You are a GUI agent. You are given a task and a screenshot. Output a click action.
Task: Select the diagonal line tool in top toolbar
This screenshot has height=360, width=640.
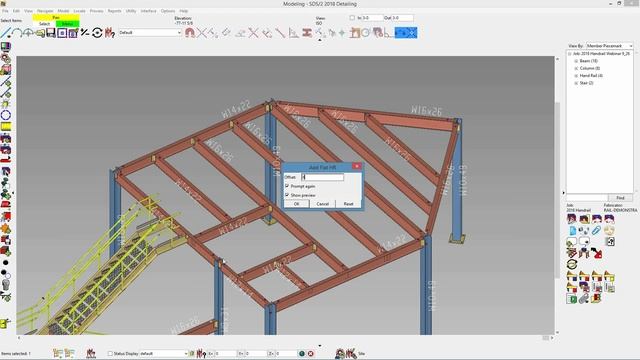point(6,33)
